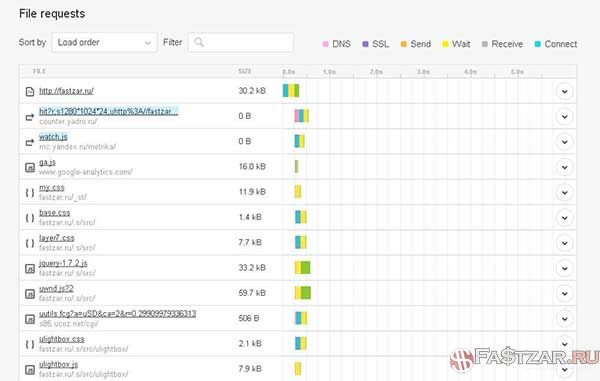This screenshot has height=381, width=600.
Task: Expand details for uutils.fcg row
Action: (x=564, y=319)
